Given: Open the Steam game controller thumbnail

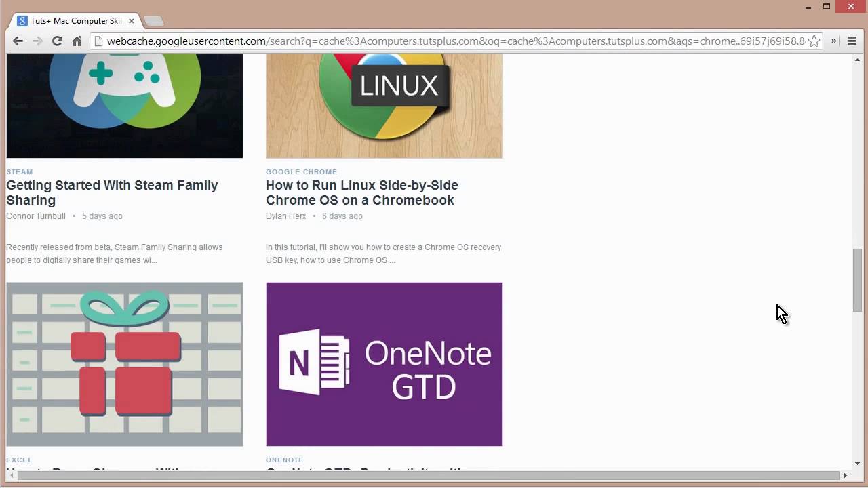Looking at the screenshot, I should click(125, 106).
